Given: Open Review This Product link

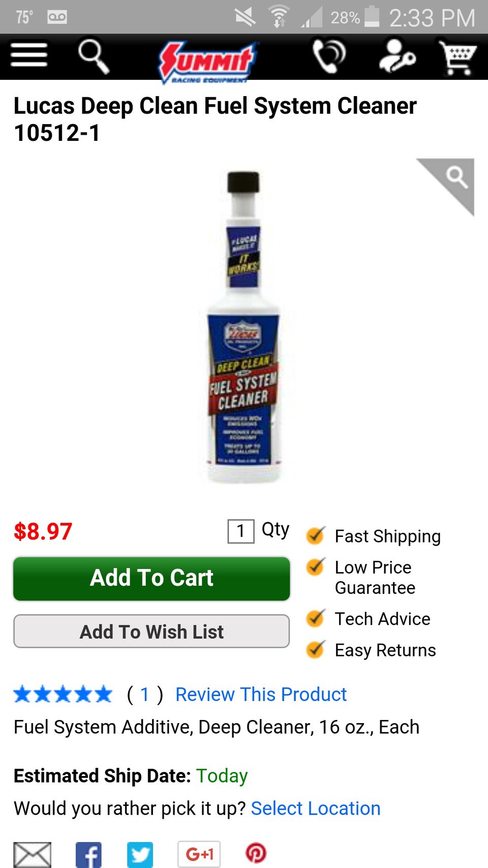Looking at the screenshot, I should [x=261, y=694].
